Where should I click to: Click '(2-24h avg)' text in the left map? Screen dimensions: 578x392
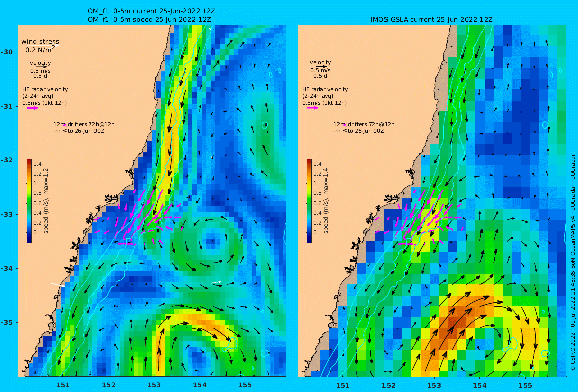(38, 96)
